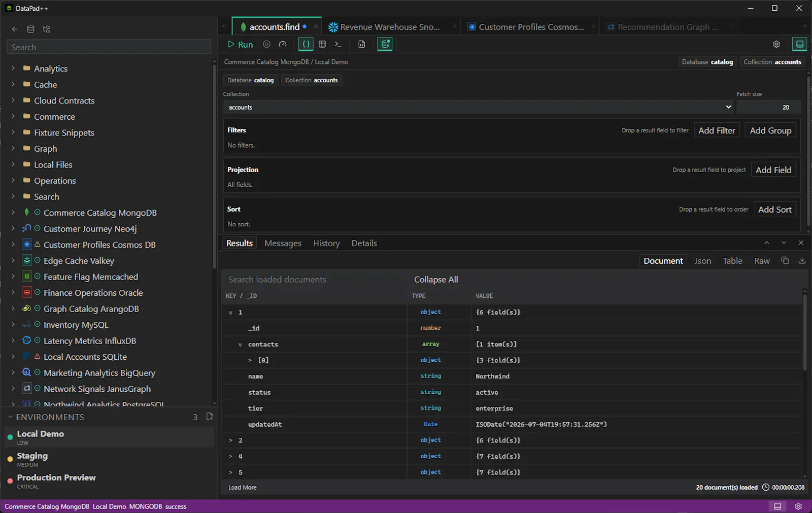Click the Add Sort button

(774, 210)
